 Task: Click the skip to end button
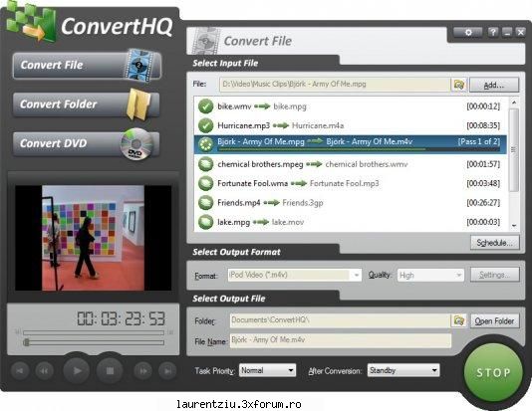point(167,371)
